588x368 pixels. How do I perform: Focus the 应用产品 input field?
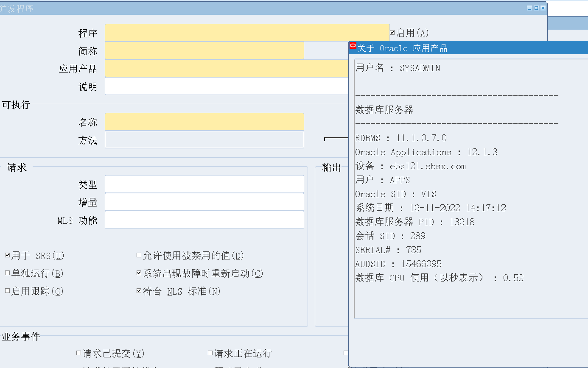227,68
